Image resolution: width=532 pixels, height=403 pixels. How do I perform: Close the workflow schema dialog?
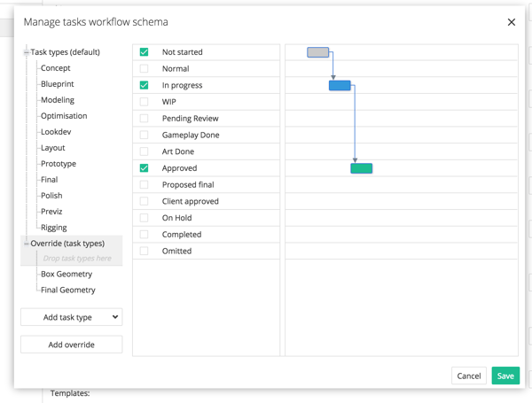511,22
